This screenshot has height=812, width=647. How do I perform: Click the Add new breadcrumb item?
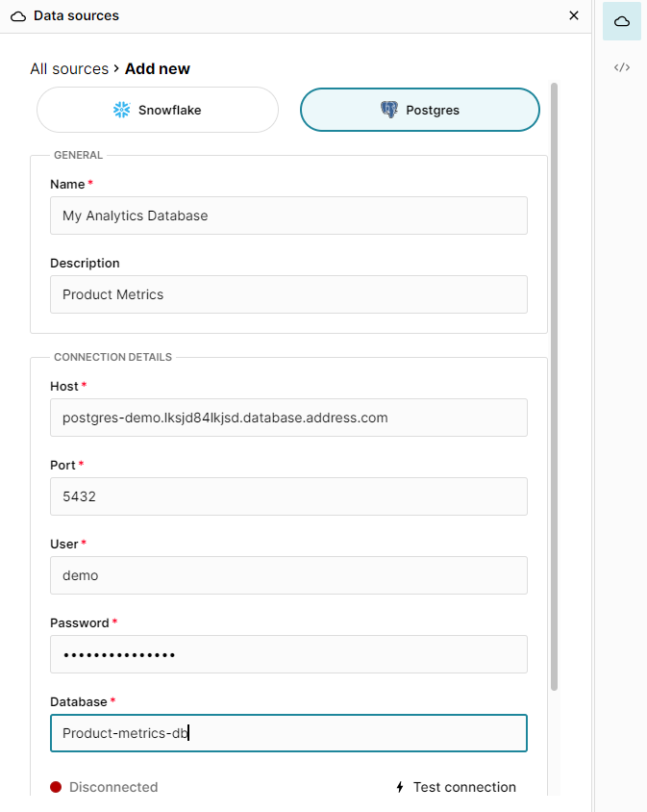tap(157, 68)
